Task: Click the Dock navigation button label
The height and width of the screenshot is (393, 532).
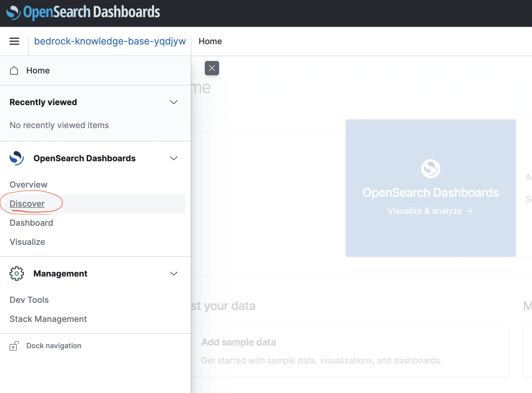Action: pyautogui.click(x=54, y=346)
